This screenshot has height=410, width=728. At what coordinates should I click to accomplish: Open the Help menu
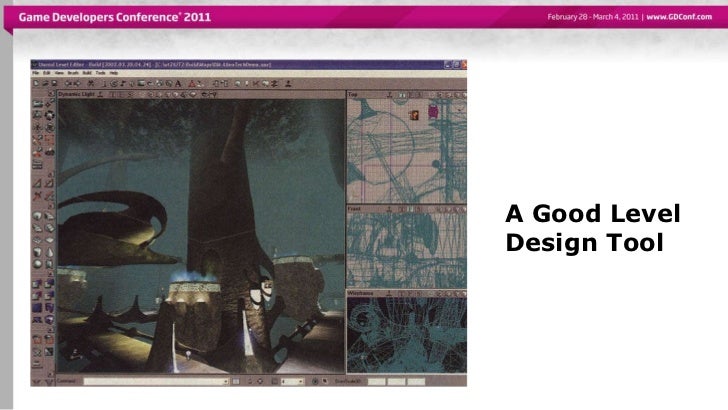click(114, 73)
